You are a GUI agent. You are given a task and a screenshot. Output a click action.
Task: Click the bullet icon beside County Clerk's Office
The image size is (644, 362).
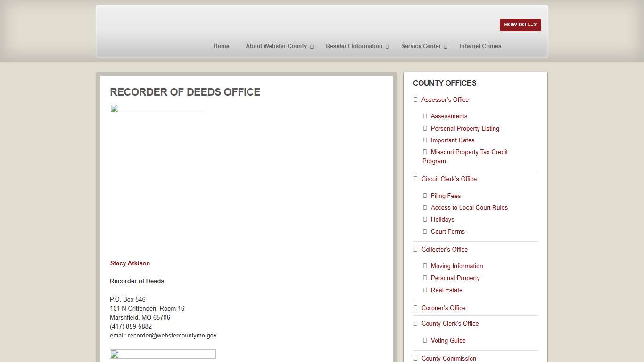[415, 323]
